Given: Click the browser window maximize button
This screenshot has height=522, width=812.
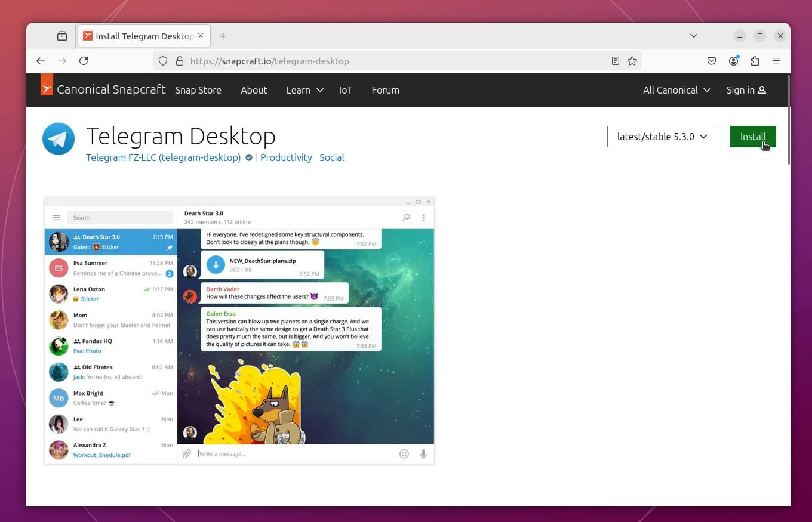Looking at the screenshot, I should click(x=759, y=36).
